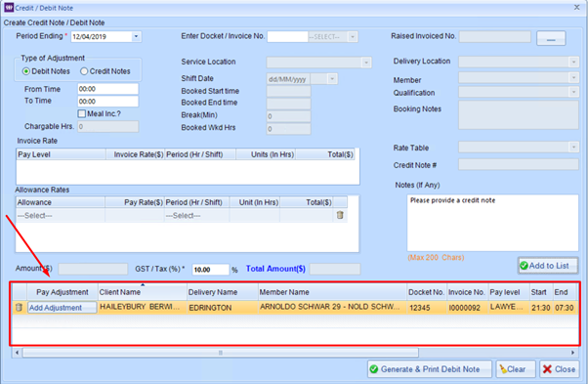Open the Shift Date calendar dropdown
The height and width of the screenshot is (384, 588).
pyautogui.click(x=332, y=79)
